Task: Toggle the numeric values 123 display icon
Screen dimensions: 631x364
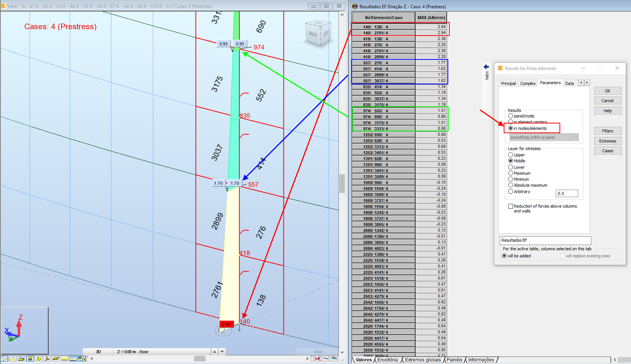Action: [73, 358]
